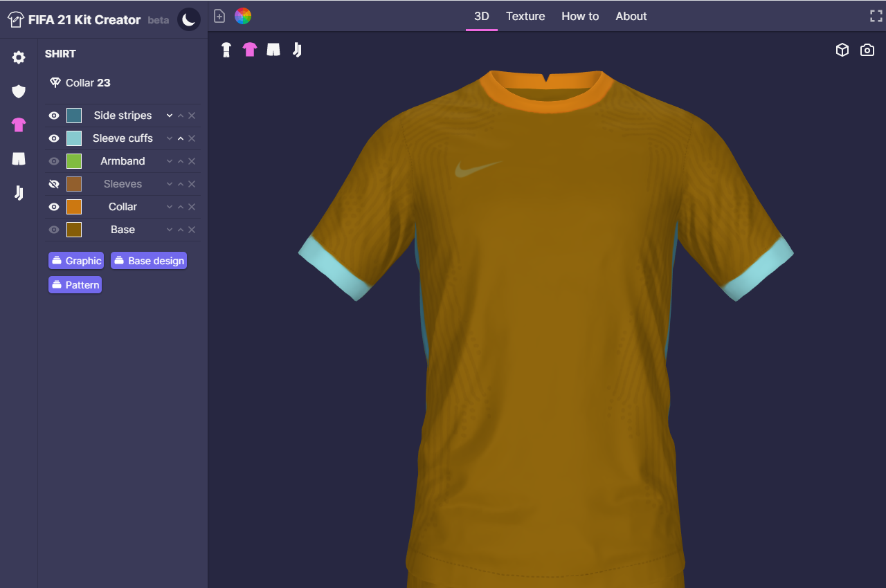Open the About tab
The image size is (886, 588).
click(x=631, y=16)
